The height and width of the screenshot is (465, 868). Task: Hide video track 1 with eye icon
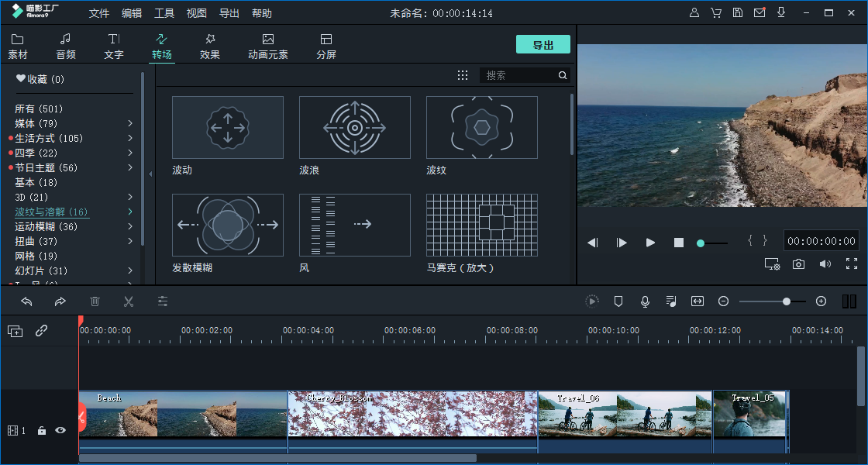click(x=60, y=430)
